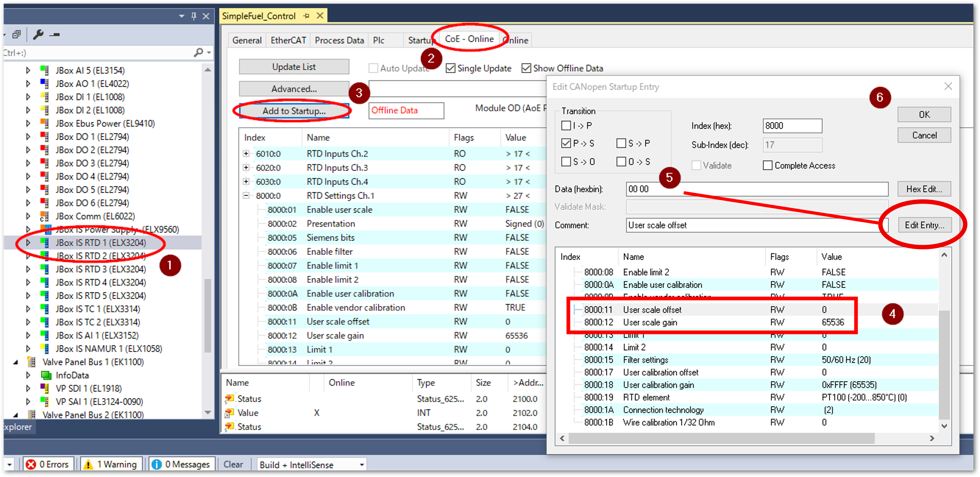Click the JBox IS AI 1 (ELX3152) icon
980x477 pixels.
pyautogui.click(x=45, y=336)
